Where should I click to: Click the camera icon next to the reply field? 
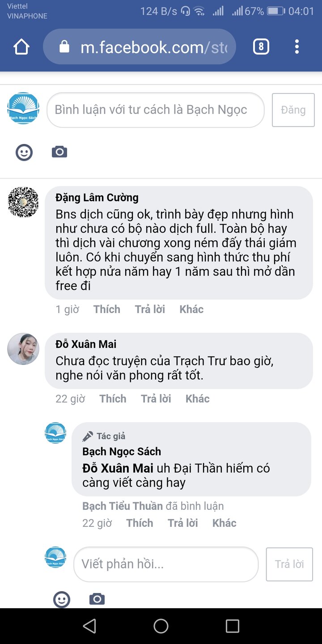97,599
